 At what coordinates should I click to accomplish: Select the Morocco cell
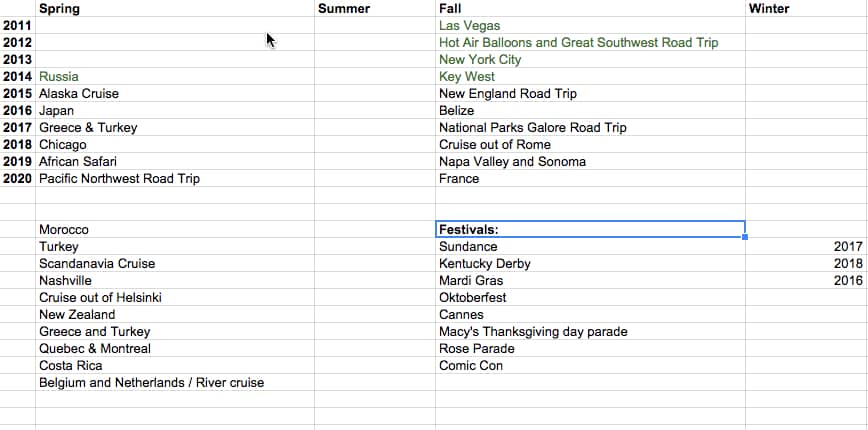(175, 229)
